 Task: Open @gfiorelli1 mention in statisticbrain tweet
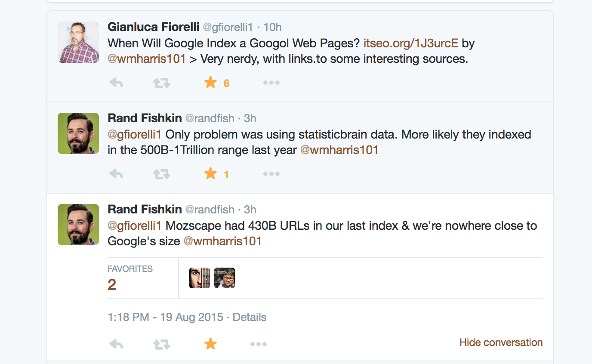tap(135, 135)
